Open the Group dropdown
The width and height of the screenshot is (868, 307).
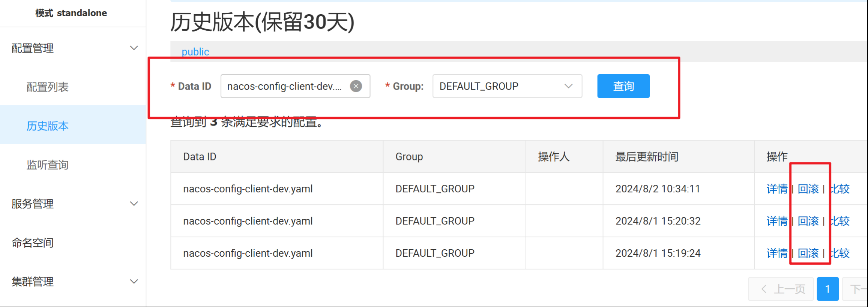[507, 86]
